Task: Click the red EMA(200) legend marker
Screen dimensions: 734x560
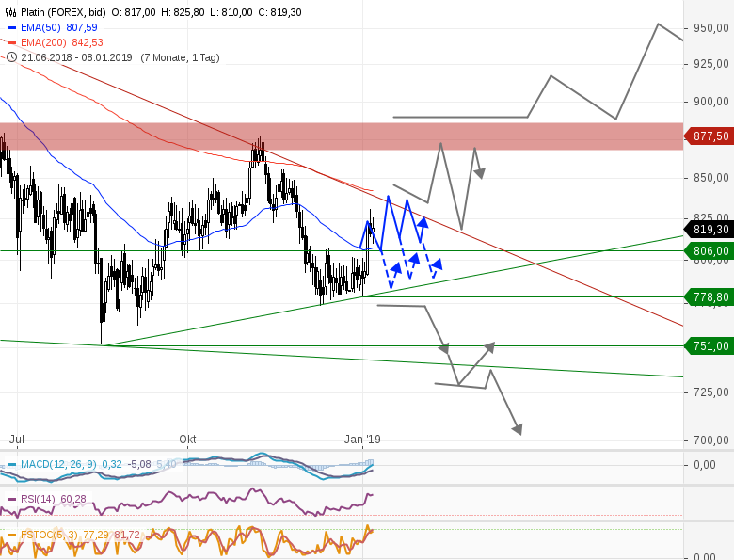Action: (x=12, y=43)
